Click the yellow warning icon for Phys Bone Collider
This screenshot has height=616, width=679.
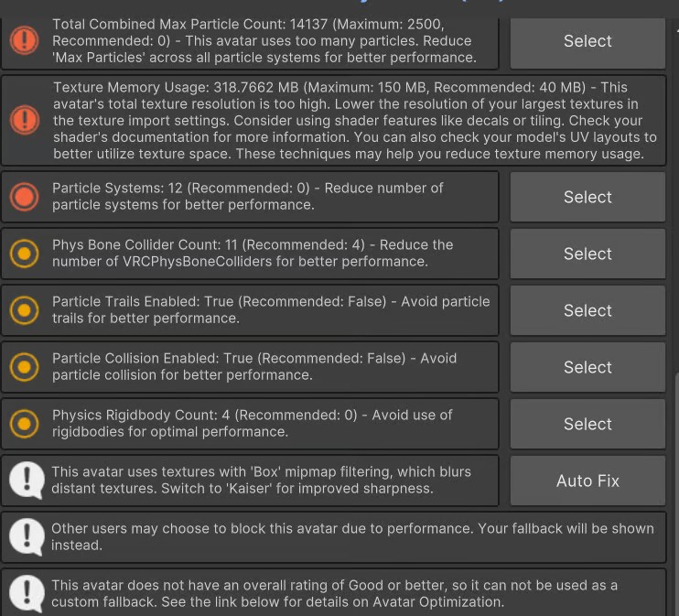[24, 254]
